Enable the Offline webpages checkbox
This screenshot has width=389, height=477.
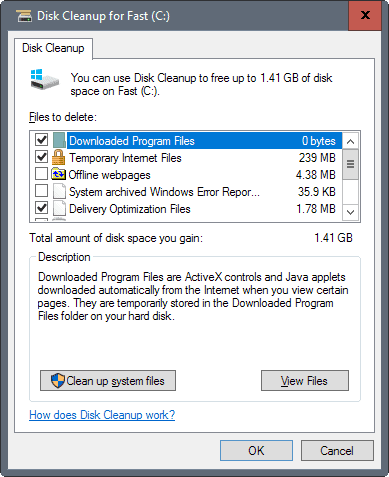pos(41,174)
